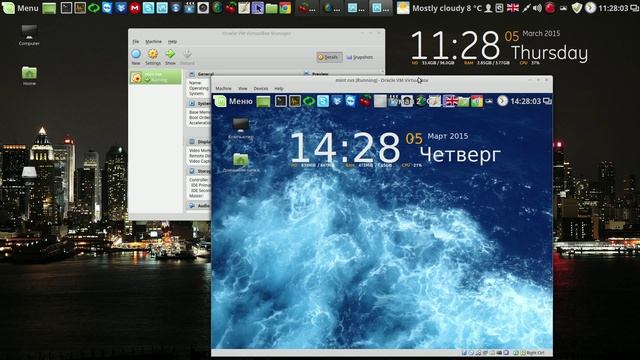
Task: Click the green Show Desktop icon in guest panel
Action: pos(263,101)
